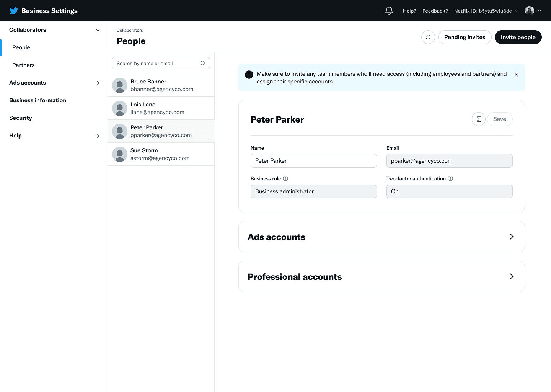Click the info icon next to Business role
Image resolution: width=551 pixels, height=392 pixels.
tap(286, 178)
